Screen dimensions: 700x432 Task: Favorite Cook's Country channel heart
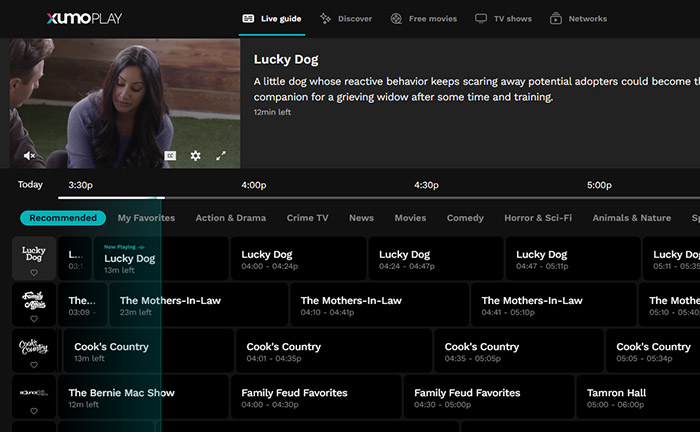click(34, 365)
